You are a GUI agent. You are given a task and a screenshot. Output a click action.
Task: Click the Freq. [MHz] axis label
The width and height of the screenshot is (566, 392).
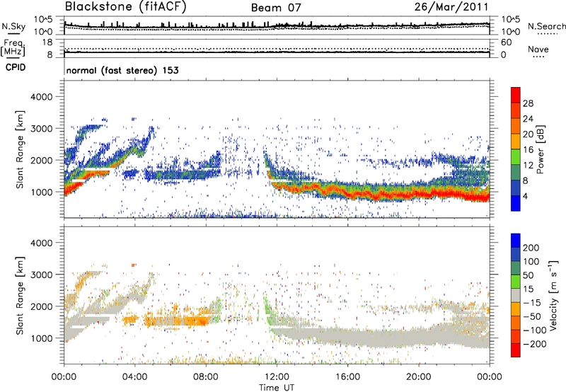tap(13, 48)
